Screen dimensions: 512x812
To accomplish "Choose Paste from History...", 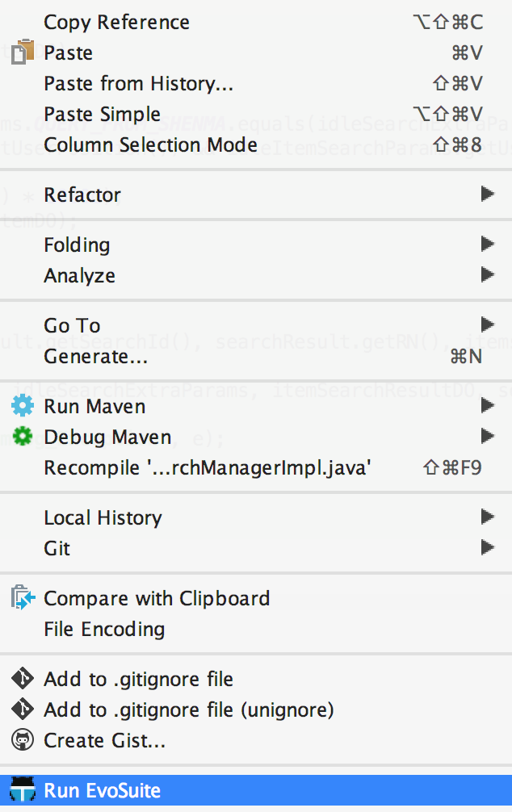I will (138, 83).
